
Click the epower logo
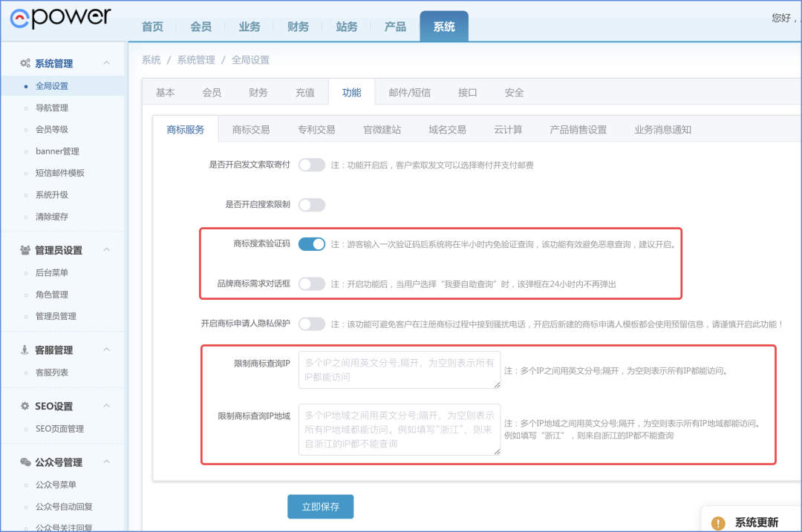coord(60,19)
